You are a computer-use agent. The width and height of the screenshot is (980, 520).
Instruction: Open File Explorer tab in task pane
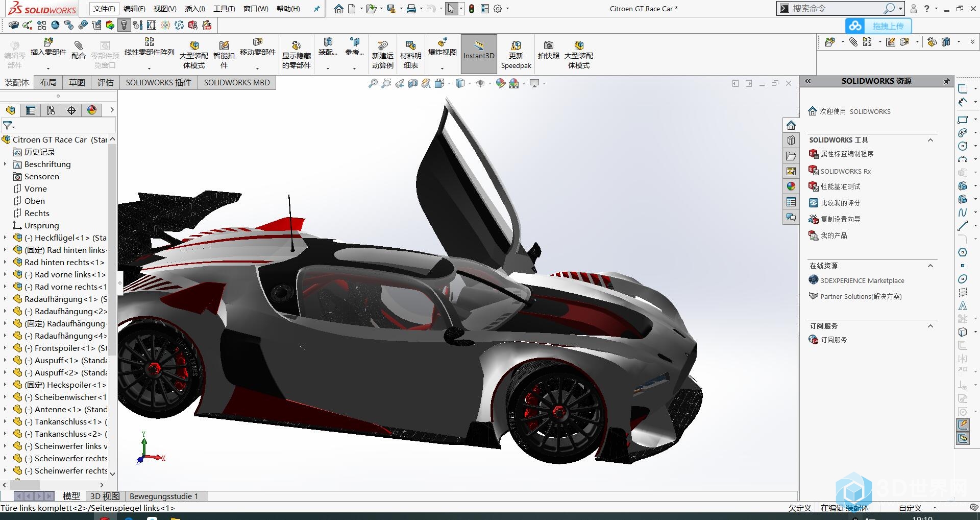click(x=791, y=156)
